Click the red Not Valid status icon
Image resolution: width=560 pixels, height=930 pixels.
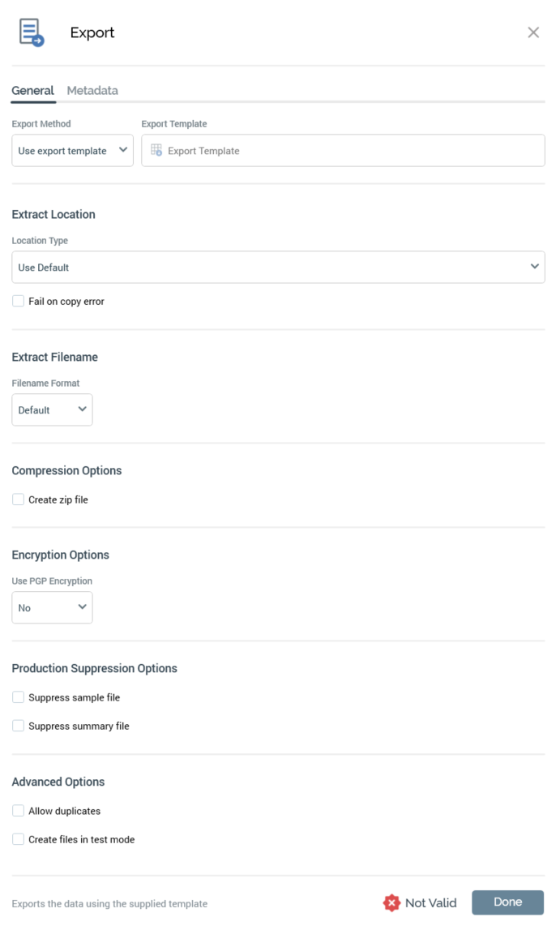click(x=392, y=902)
